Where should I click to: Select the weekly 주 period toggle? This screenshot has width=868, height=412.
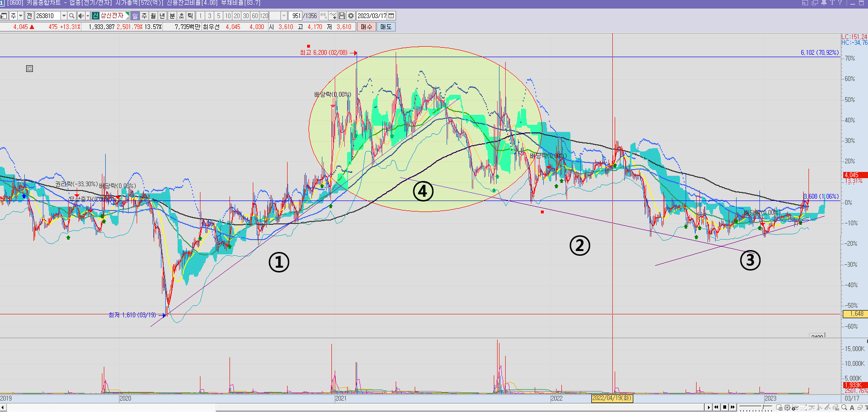144,16
